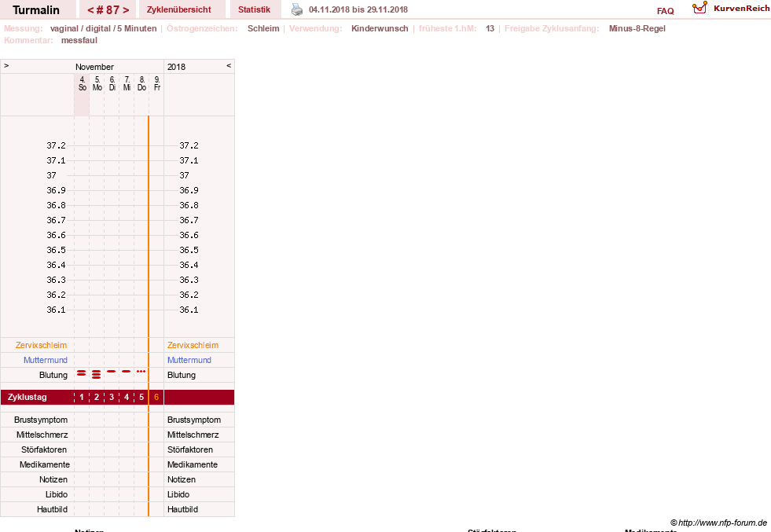The height and width of the screenshot is (532, 771).
Task: Click the Mittelschmerz label on left
Action: tap(42, 435)
